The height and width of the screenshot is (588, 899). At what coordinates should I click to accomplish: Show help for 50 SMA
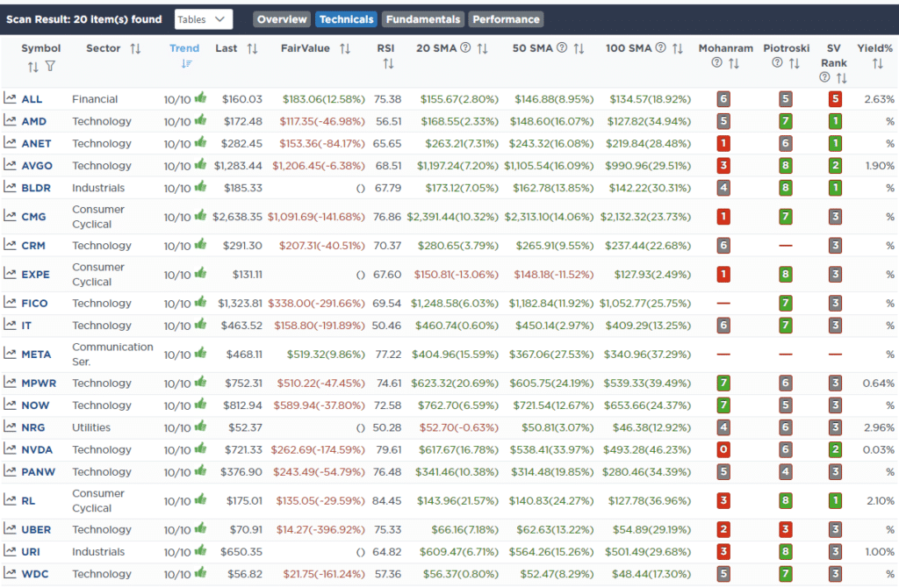pyautogui.click(x=562, y=47)
